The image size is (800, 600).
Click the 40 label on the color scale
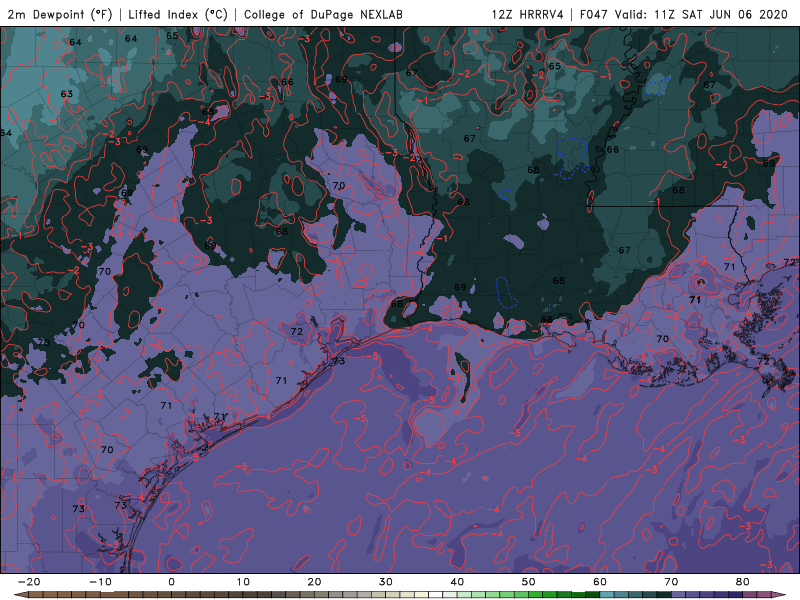(457, 582)
